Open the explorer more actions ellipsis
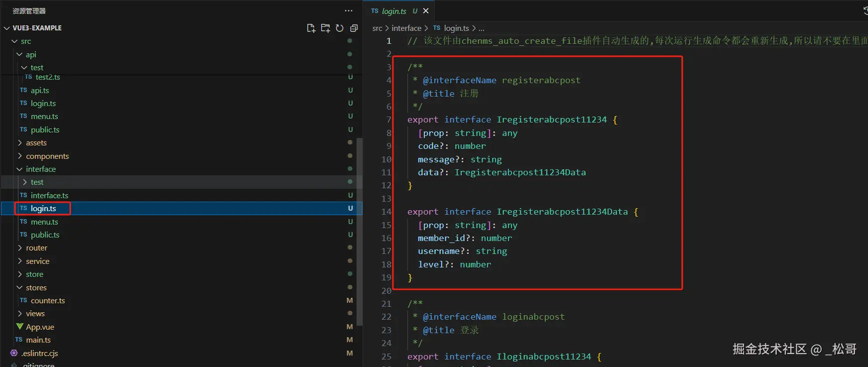 (x=349, y=10)
